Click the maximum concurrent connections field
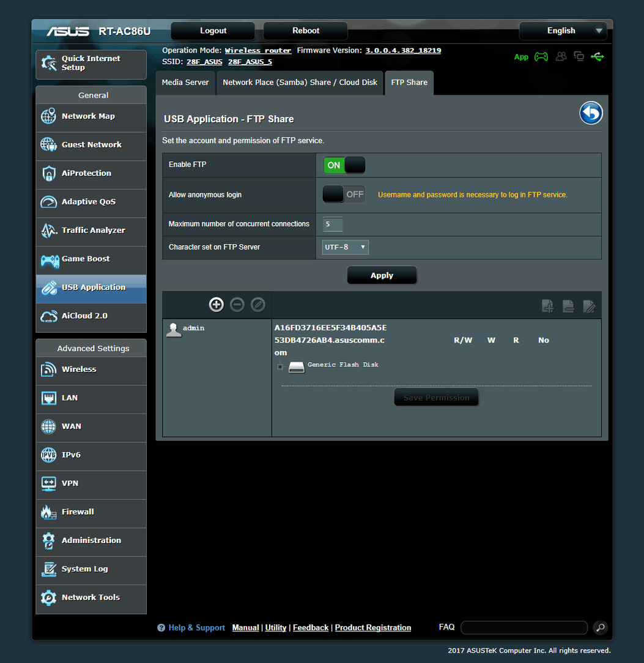 pyautogui.click(x=333, y=224)
